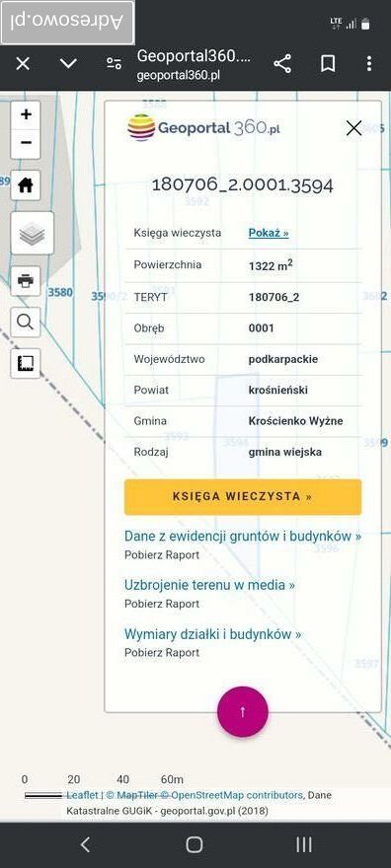
Task: Click parcel 3580 label on the map
Action: coord(60,292)
